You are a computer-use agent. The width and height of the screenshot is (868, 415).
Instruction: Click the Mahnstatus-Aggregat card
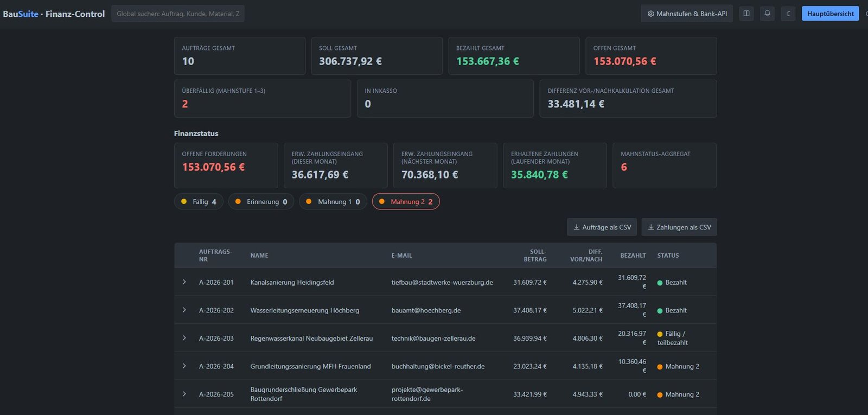click(x=665, y=165)
